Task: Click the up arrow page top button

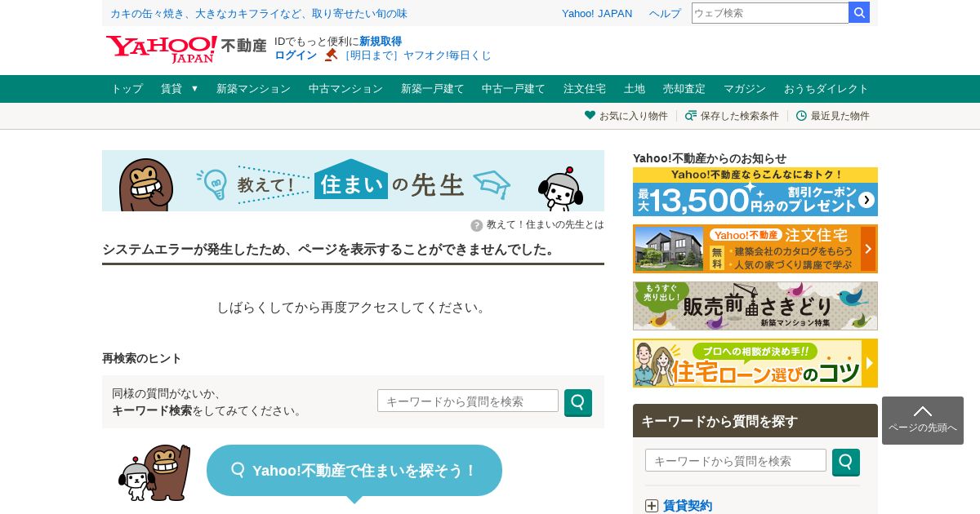Action: point(923,420)
